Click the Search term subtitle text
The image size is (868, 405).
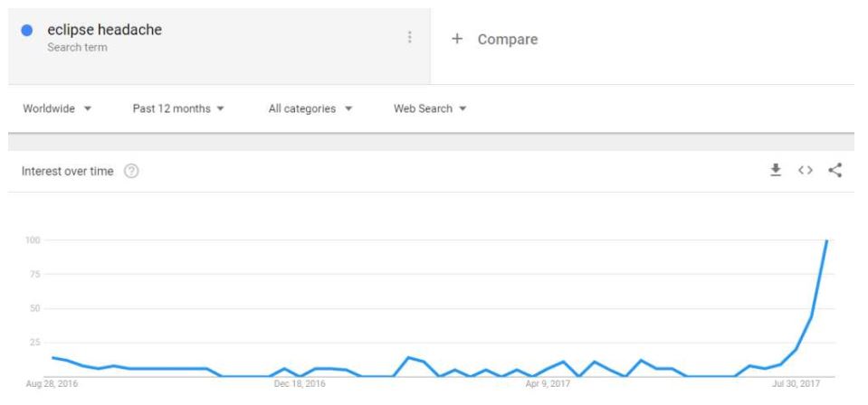pos(78,47)
